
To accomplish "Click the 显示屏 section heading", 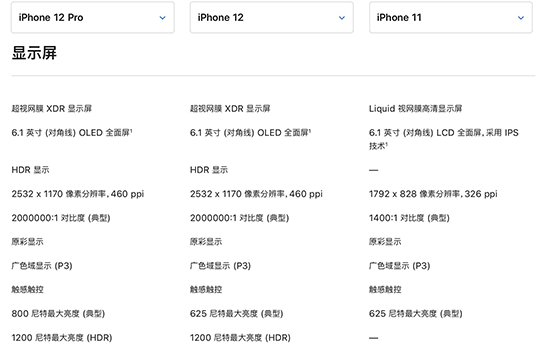I will click(x=34, y=53).
